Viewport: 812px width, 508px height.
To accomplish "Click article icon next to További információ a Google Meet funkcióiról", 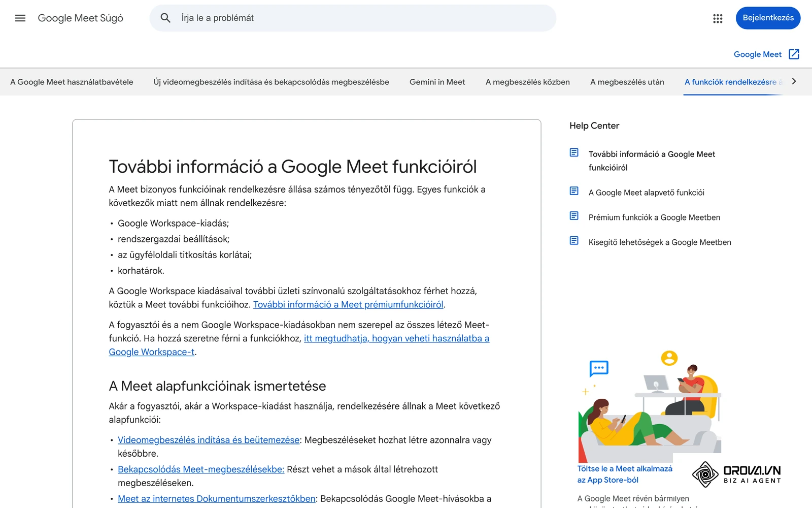I will 574,152.
